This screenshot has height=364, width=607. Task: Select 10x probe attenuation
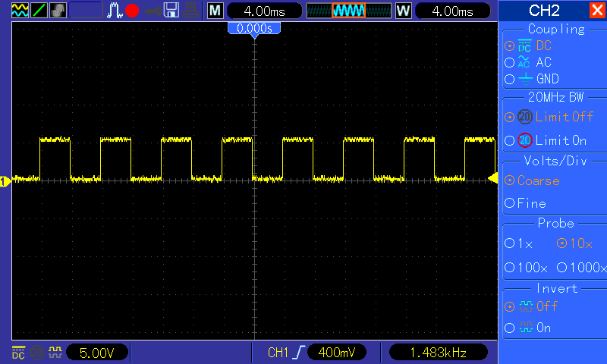574,243
